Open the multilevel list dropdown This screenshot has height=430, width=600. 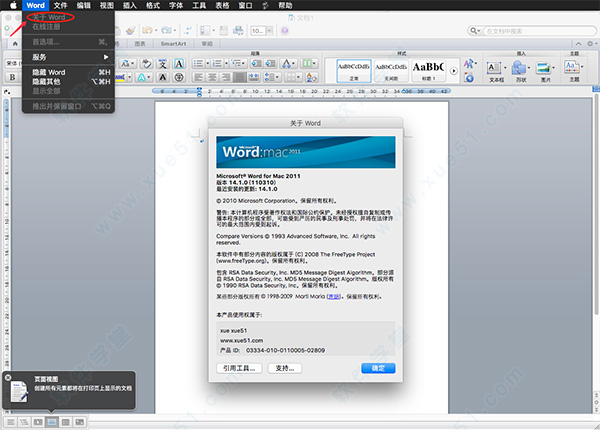[243, 64]
